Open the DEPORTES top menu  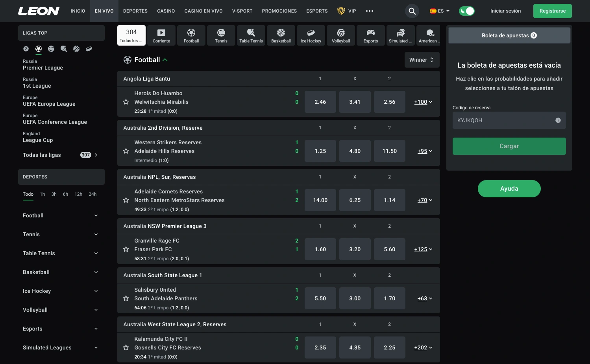coord(135,11)
